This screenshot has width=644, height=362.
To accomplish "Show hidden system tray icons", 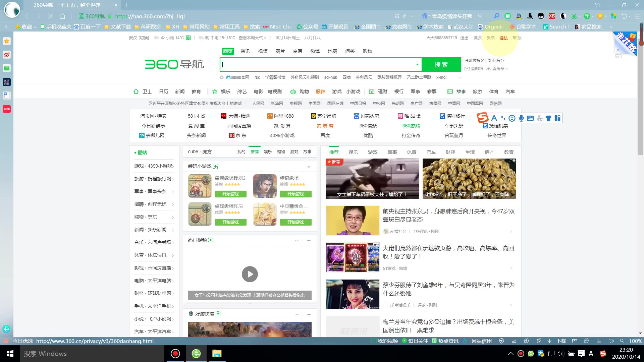I will tap(511, 354).
